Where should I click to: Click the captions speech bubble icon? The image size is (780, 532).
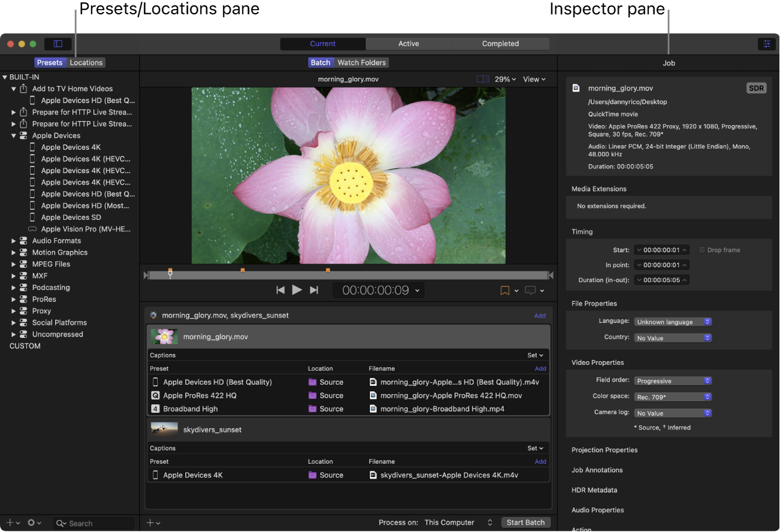tap(530, 291)
